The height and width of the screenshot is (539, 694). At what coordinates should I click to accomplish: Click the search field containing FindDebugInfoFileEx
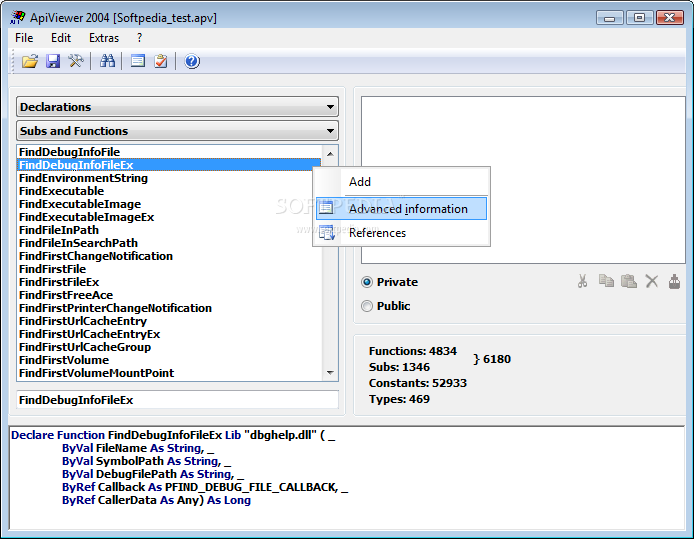coord(177,400)
